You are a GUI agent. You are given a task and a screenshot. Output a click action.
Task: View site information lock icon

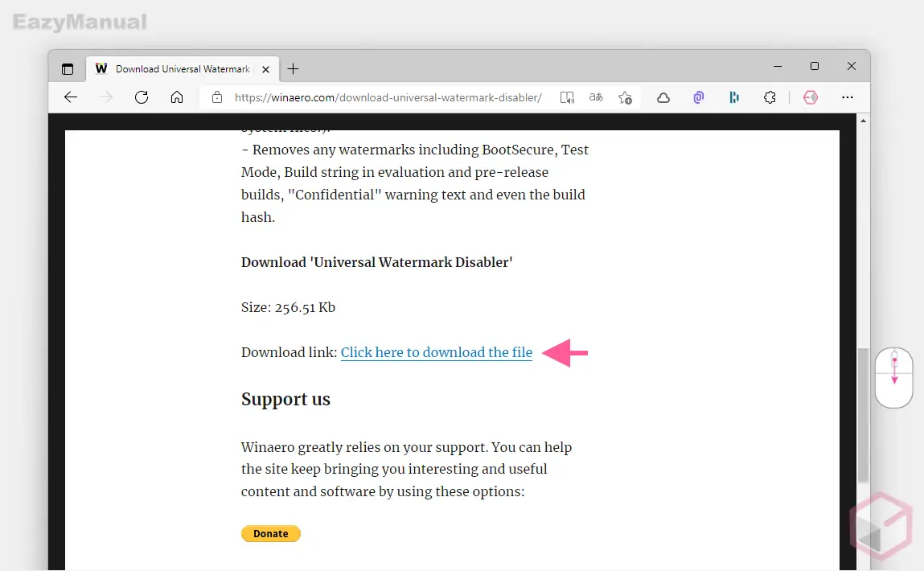point(217,97)
